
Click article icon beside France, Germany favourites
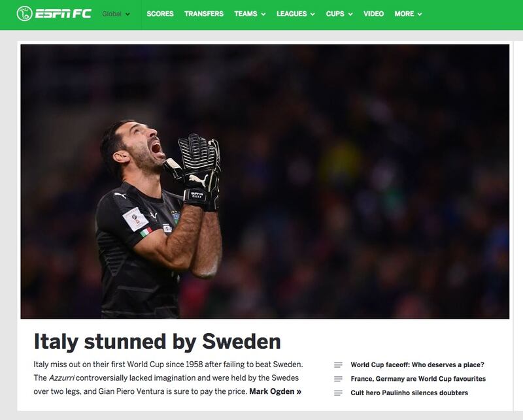338,379
